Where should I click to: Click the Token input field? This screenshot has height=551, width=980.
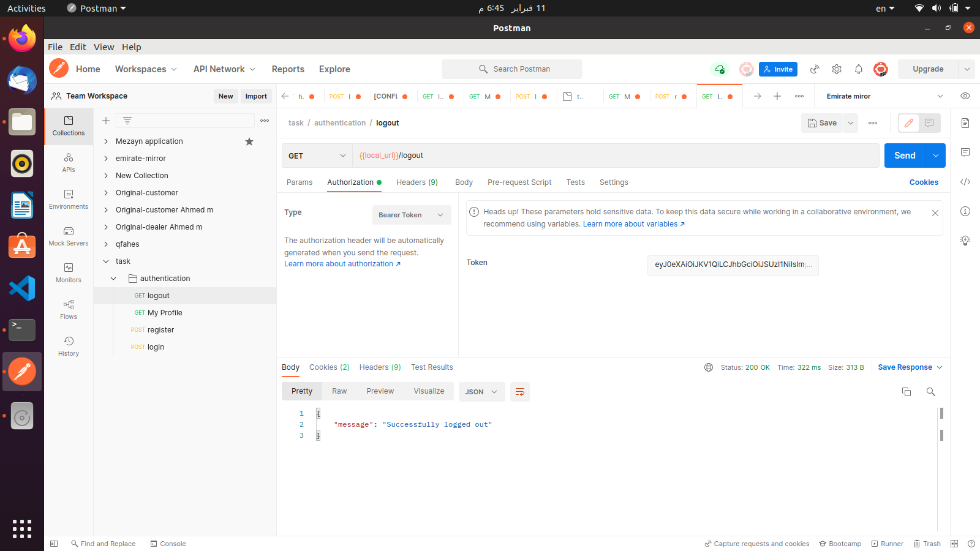tap(733, 265)
